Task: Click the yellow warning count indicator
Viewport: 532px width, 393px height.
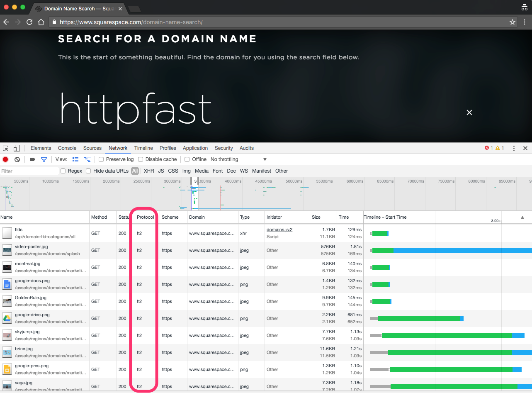Action: 500,148
